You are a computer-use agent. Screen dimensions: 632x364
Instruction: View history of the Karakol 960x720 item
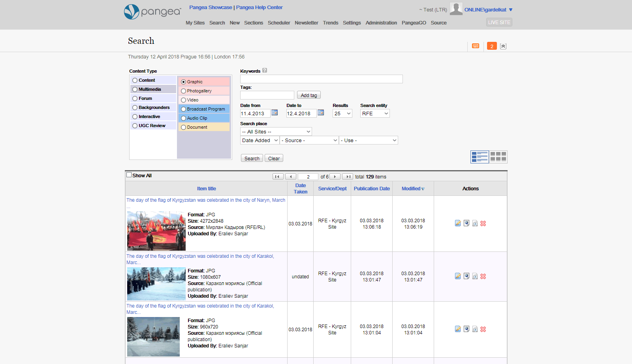(x=475, y=329)
